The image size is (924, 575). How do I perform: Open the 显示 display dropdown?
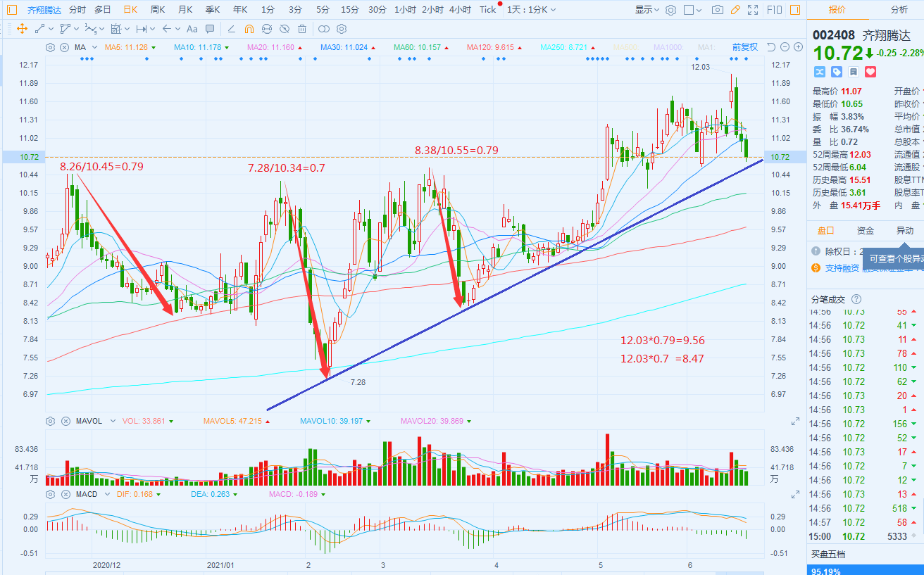647,10
